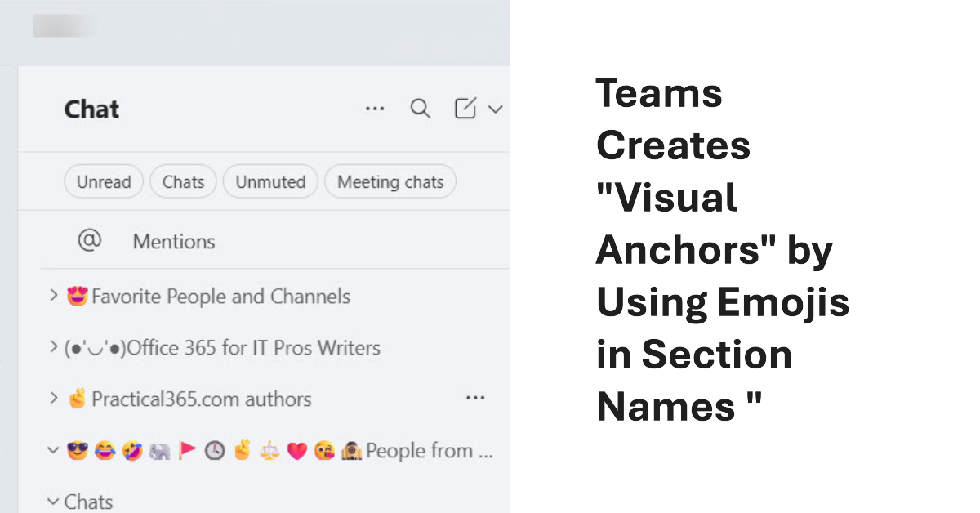Open the new chat dropdown arrow
This screenshot has height=513, width=980.
coord(495,108)
